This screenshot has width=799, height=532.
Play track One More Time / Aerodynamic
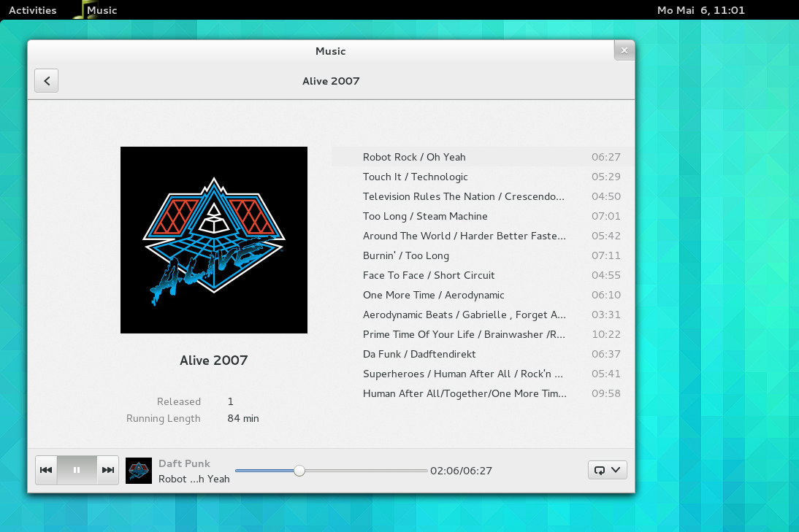pyautogui.click(x=483, y=295)
